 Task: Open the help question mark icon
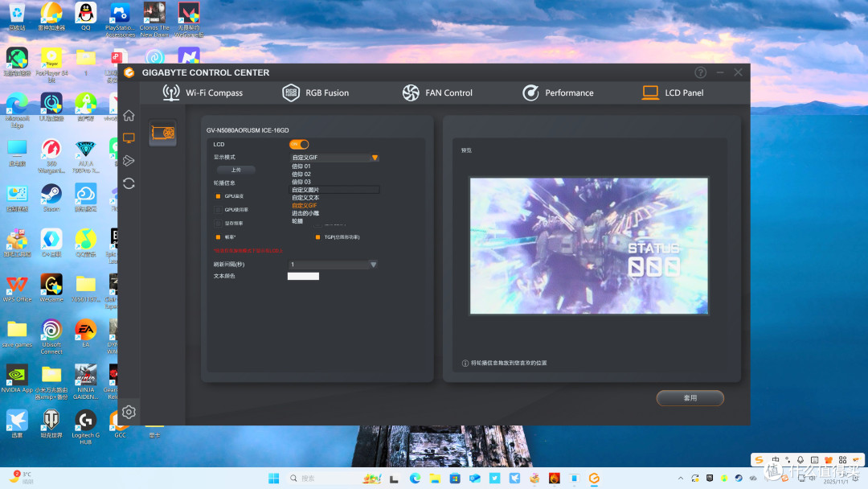pos(700,72)
